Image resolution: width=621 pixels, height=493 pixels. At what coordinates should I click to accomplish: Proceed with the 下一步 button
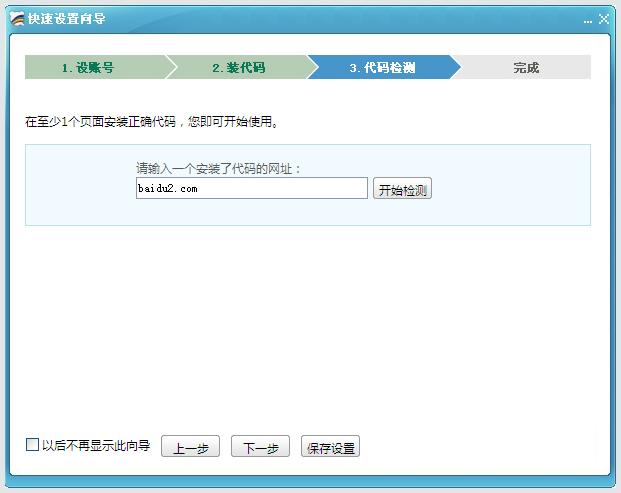[260, 448]
